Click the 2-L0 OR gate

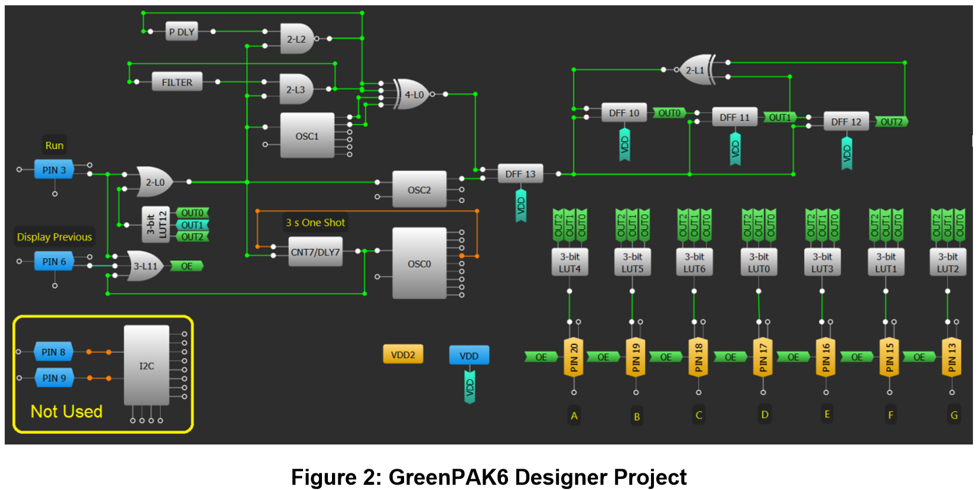click(155, 182)
